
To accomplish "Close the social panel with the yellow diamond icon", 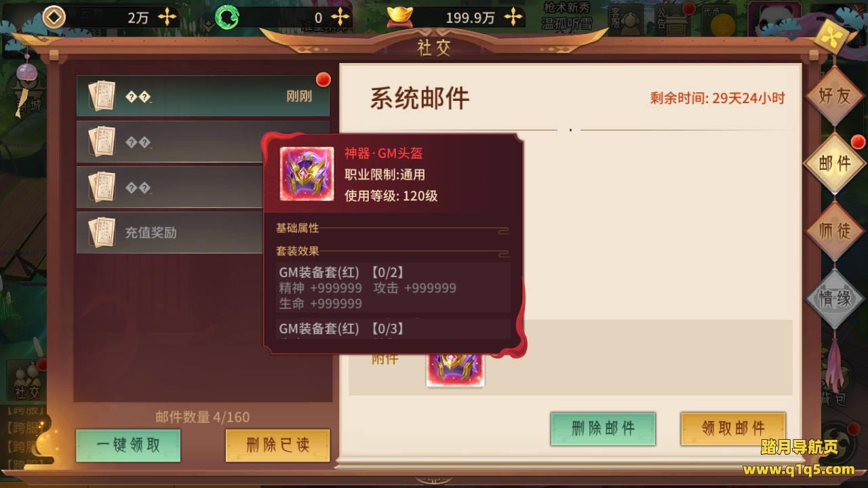I will coord(829,37).
